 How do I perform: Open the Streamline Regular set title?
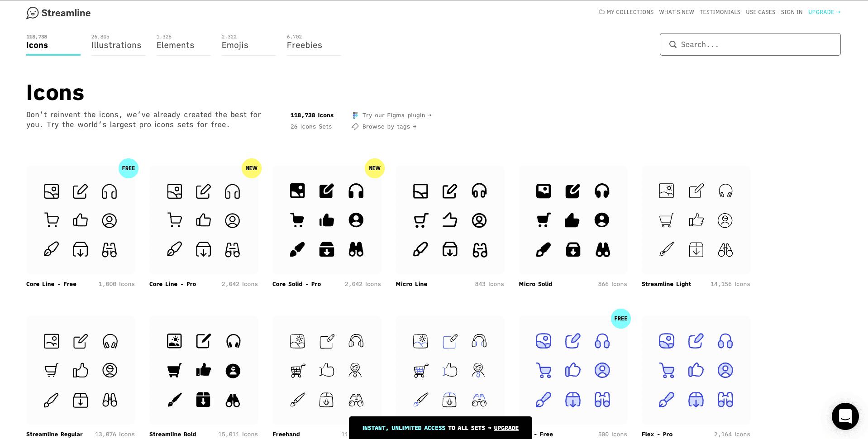click(x=54, y=434)
